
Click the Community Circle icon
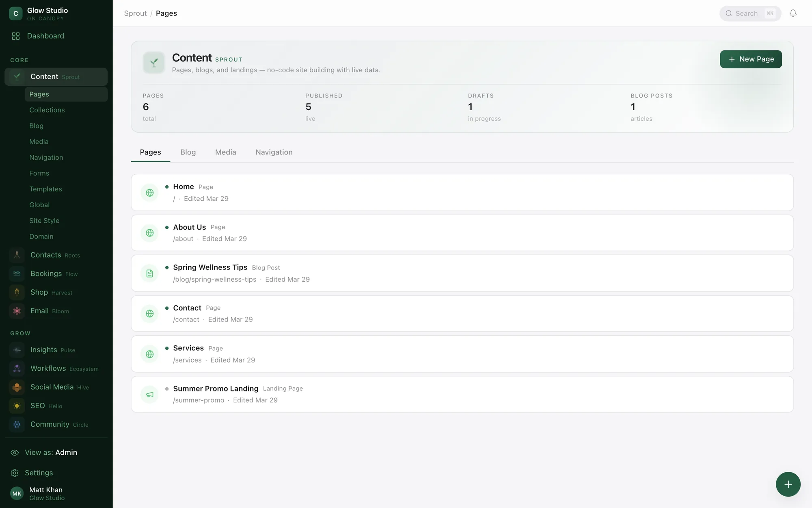tap(17, 425)
